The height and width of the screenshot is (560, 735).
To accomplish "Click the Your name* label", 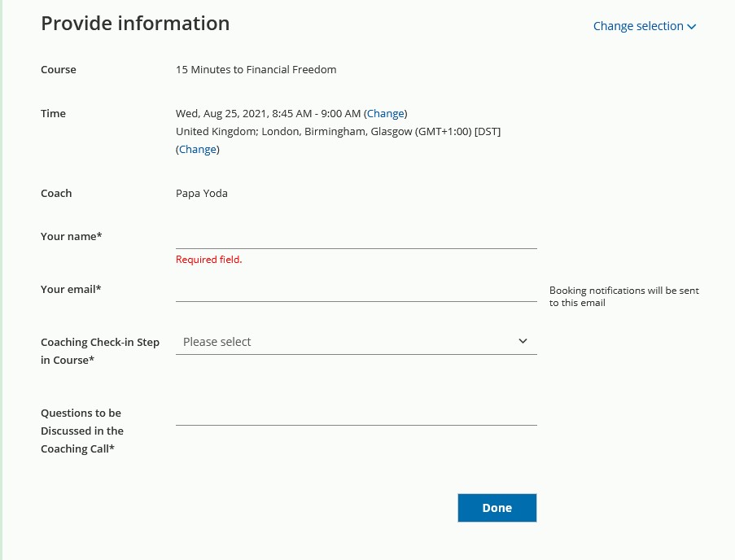I will [72, 236].
